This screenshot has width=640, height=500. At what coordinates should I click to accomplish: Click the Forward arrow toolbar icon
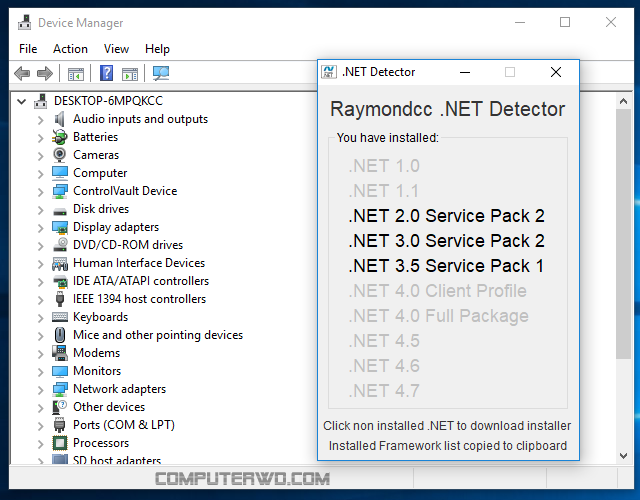point(45,73)
